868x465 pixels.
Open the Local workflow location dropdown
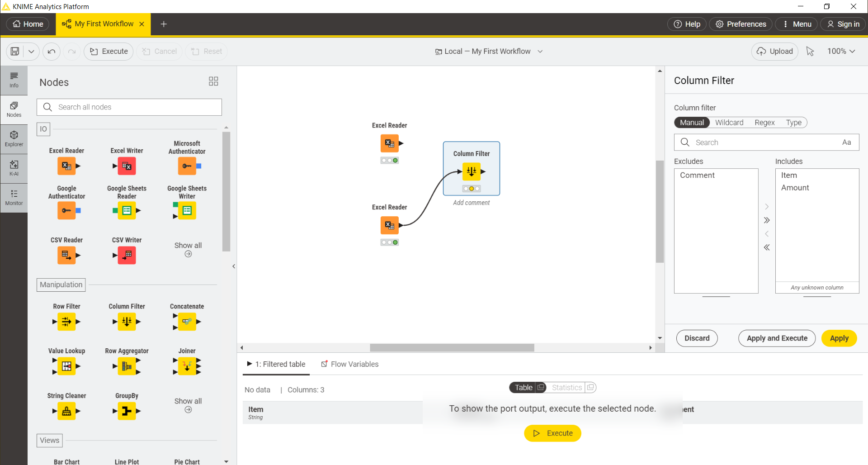[x=540, y=51]
